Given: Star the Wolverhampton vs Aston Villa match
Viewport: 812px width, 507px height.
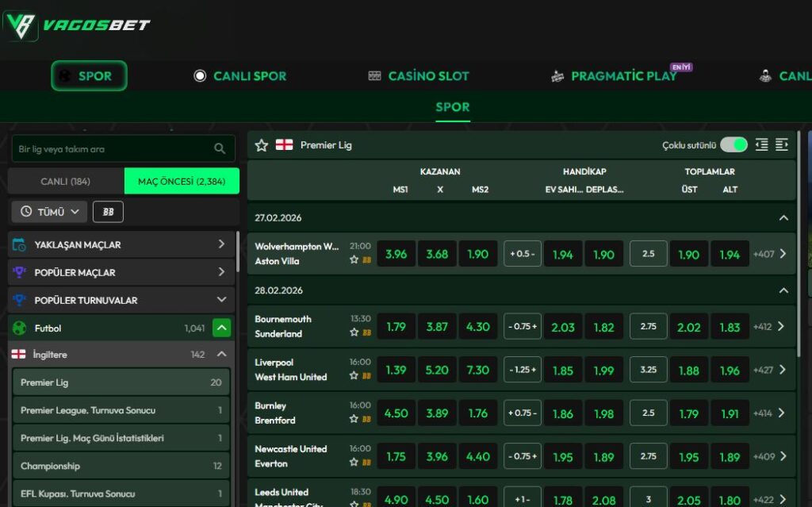Looking at the screenshot, I should click(354, 259).
